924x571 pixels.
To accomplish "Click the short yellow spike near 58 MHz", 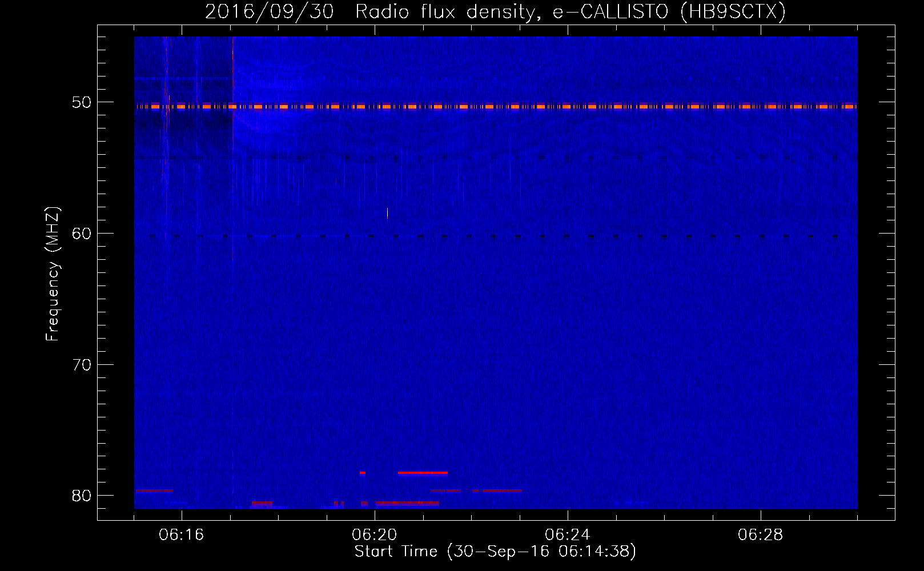I will [387, 213].
